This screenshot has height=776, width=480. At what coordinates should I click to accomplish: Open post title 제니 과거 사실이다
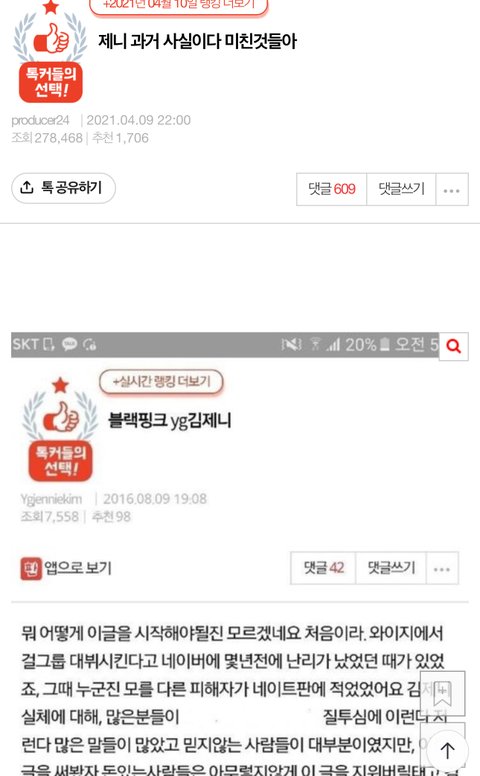tap(197, 41)
